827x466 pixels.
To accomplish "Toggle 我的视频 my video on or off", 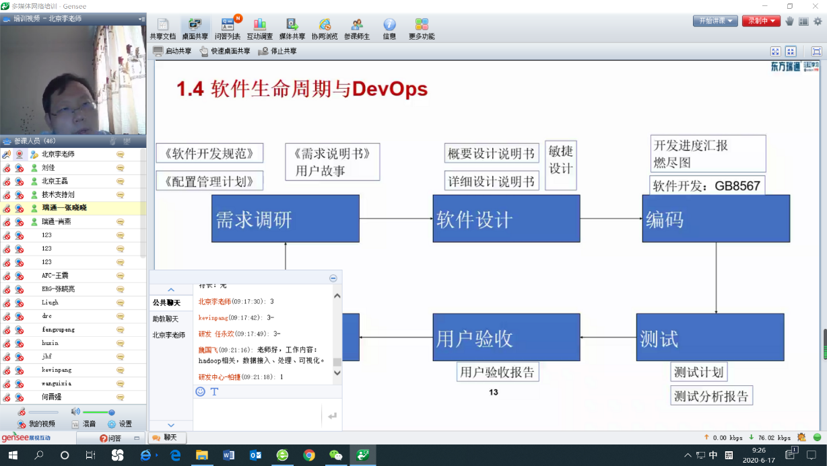I will [38, 424].
